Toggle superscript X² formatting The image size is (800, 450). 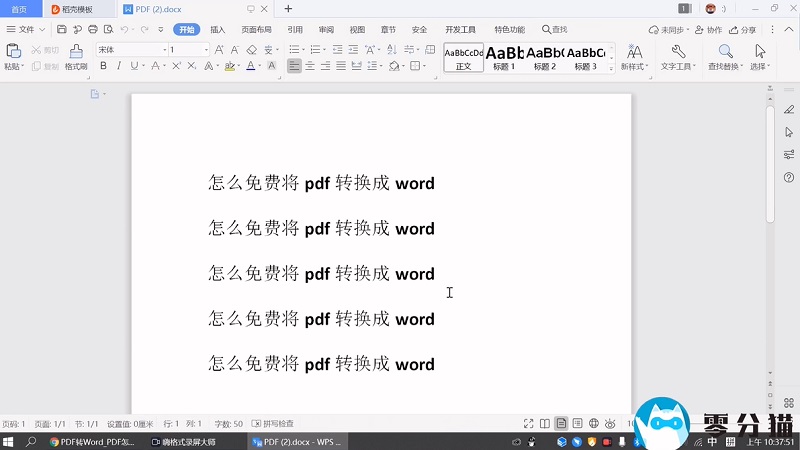(176, 66)
